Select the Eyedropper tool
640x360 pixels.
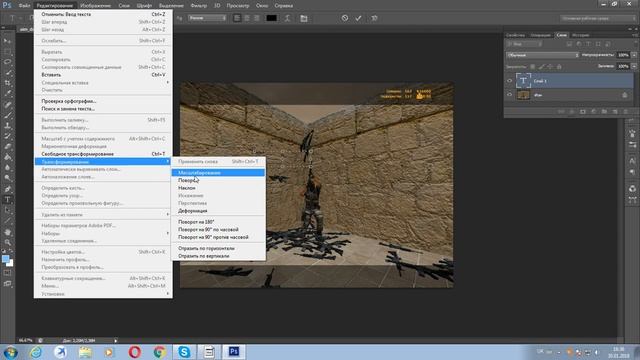[7, 93]
